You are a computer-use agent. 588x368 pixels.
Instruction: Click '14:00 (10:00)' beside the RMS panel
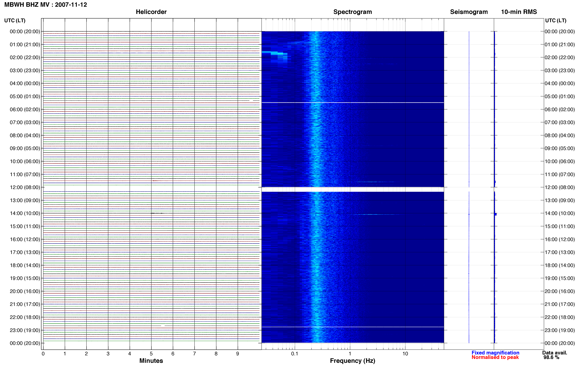560,213
